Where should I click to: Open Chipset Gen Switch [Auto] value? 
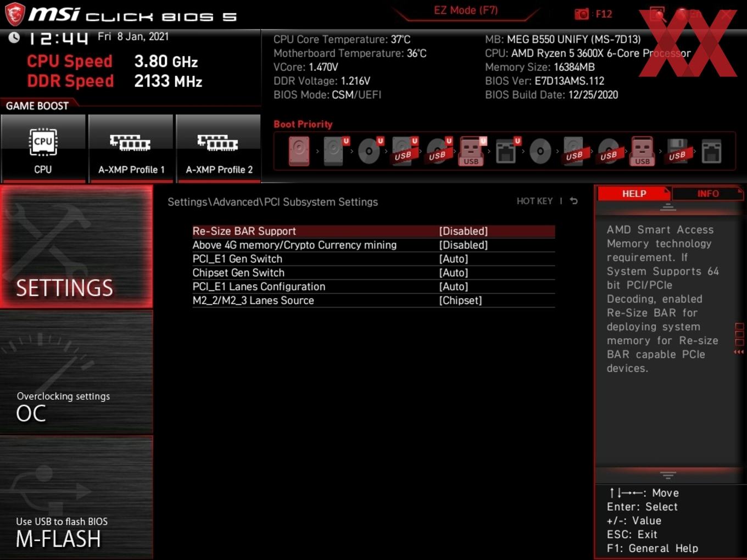click(x=454, y=272)
